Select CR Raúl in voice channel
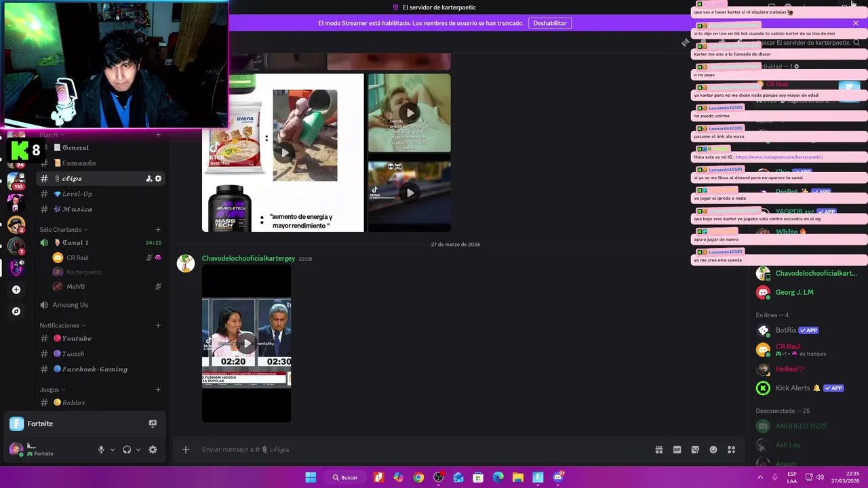 107,258
